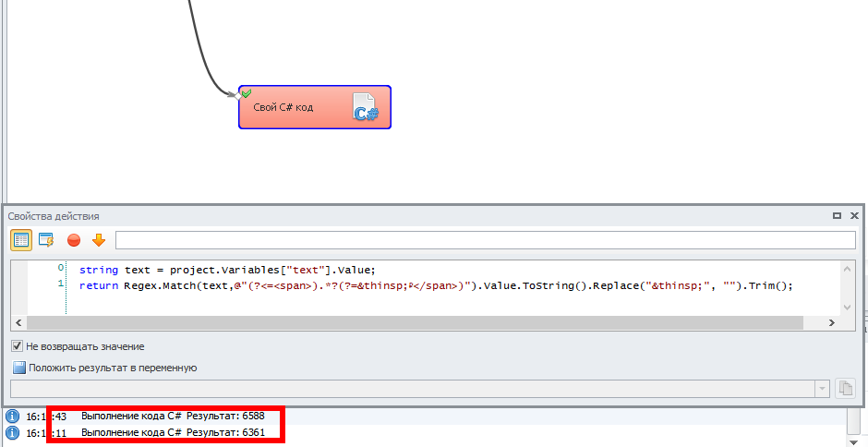
Task: Click the 'Положить результат в переменную' label
Action: click(113, 368)
